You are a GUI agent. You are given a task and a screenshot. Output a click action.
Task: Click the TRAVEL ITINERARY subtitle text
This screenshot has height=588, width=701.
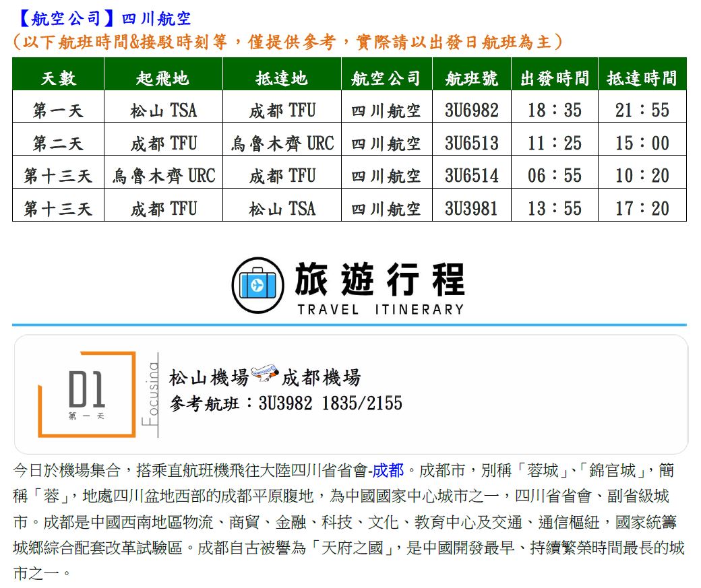point(380,309)
